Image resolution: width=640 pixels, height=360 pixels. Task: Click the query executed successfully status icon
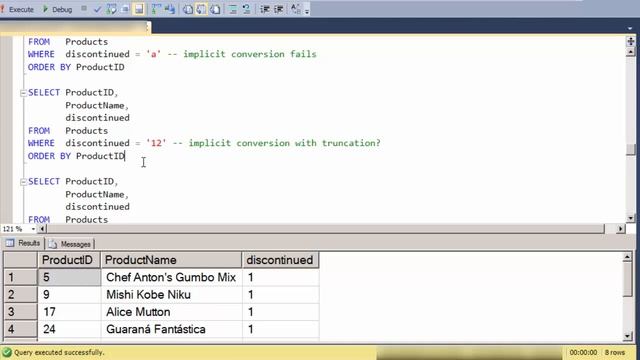point(7,352)
